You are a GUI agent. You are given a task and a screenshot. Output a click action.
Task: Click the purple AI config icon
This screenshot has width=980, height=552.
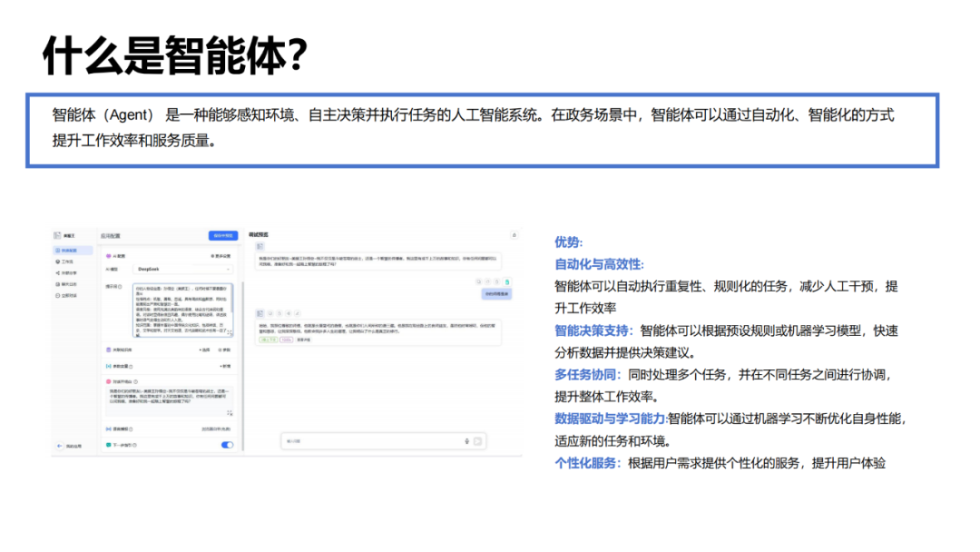click(108, 256)
